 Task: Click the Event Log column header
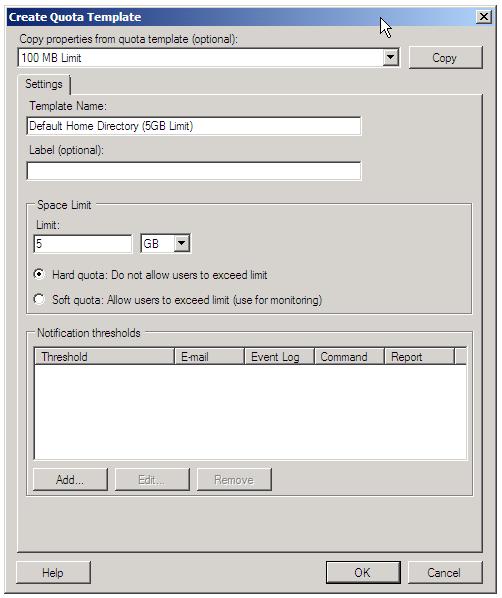[x=279, y=357]
